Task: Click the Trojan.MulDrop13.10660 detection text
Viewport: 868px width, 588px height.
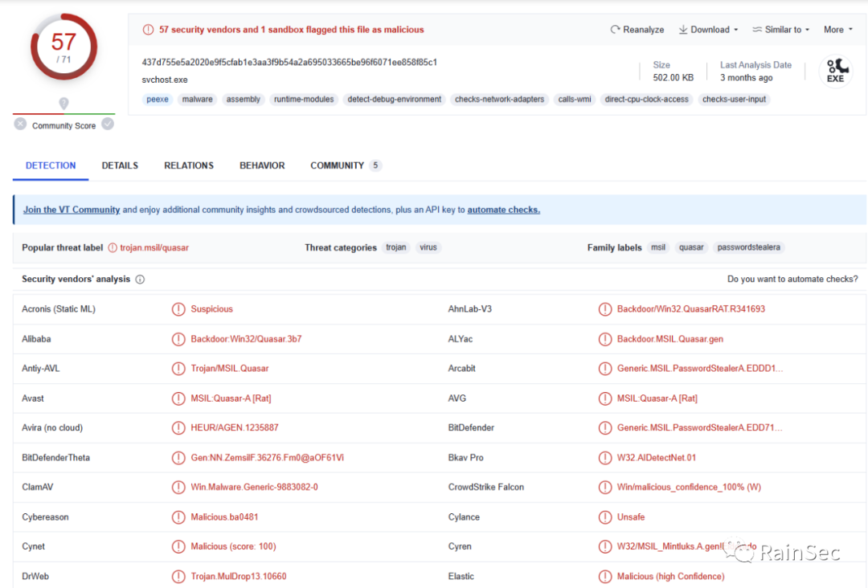Action: pyautogui.click(x=239, y=577)
